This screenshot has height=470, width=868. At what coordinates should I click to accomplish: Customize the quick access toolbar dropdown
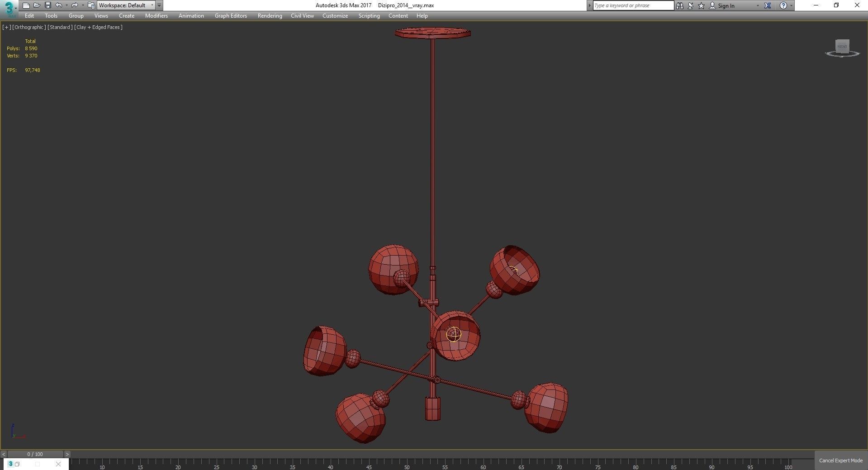coord(159,5)
